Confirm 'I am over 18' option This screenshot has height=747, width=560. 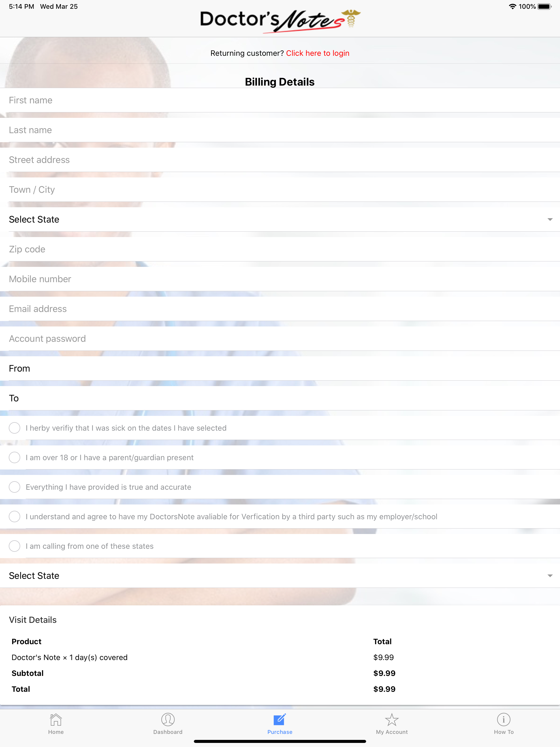click(x=14, y=458)
